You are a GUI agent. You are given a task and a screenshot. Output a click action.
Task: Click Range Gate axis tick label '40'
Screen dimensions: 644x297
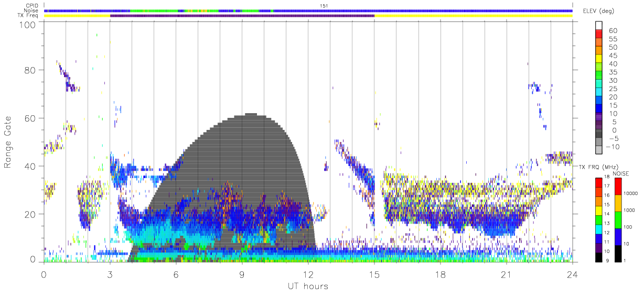pyautogui.click(x=30, y=166)
